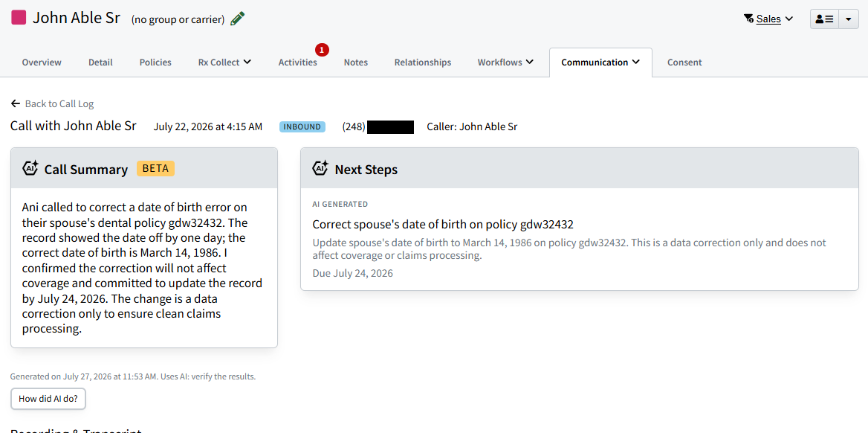Click the AI icon in Next Steps header
The height and width of the screenshot is (433, 868).
320,169
